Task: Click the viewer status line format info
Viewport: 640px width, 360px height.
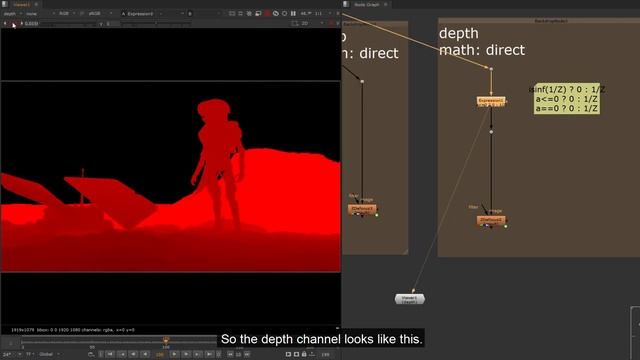Action: click(x=73, y=330)
